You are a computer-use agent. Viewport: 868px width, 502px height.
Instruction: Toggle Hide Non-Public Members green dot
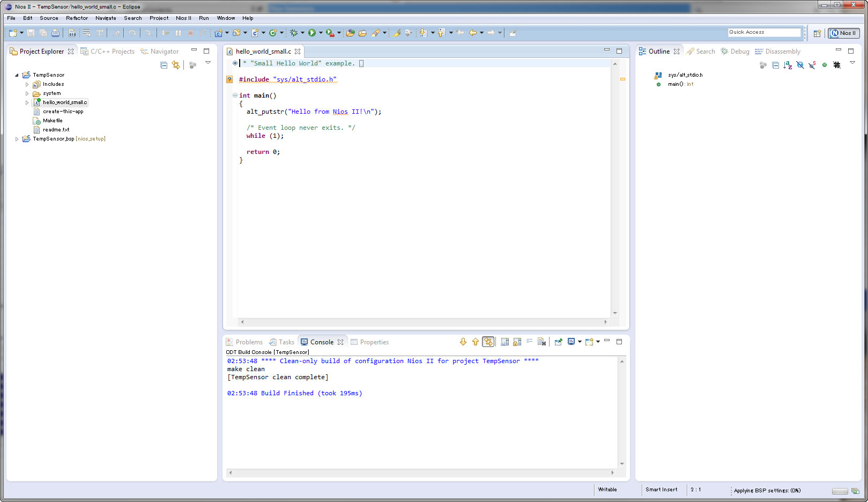(825, 65)
